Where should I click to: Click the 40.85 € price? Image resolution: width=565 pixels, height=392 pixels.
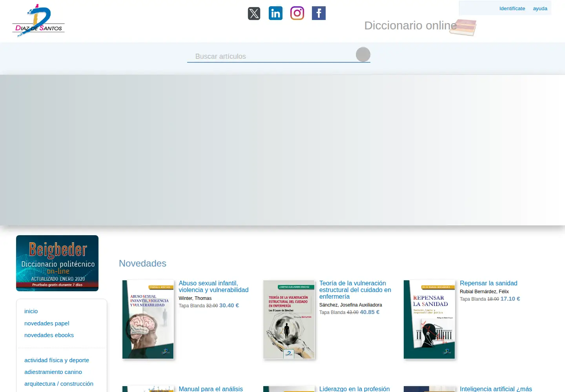370,312
